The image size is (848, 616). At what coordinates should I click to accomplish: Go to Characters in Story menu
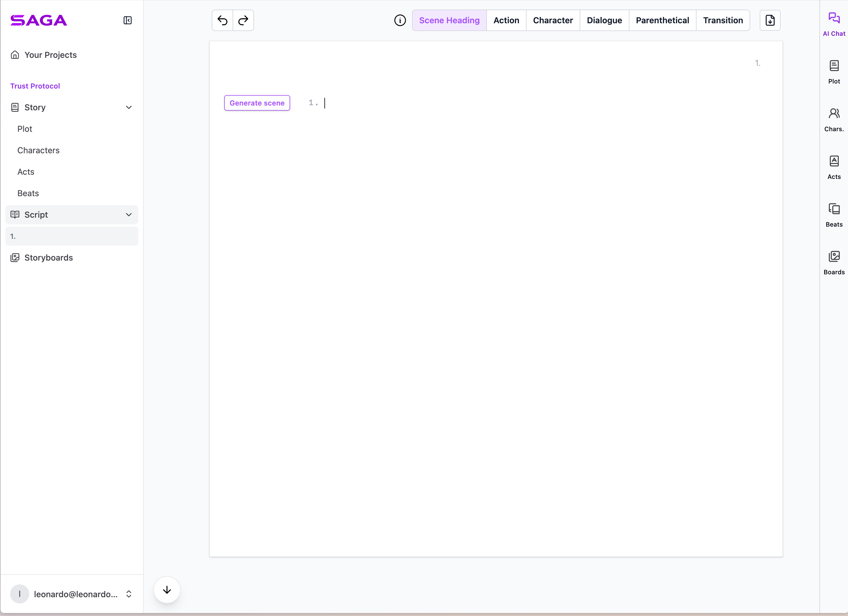tap(38, 150)
